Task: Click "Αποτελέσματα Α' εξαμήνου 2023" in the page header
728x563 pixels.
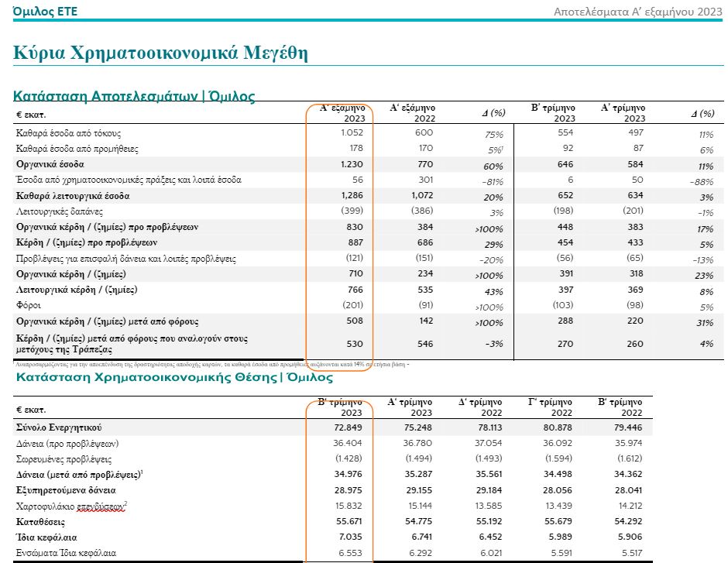Action: (x=638, y=11)
